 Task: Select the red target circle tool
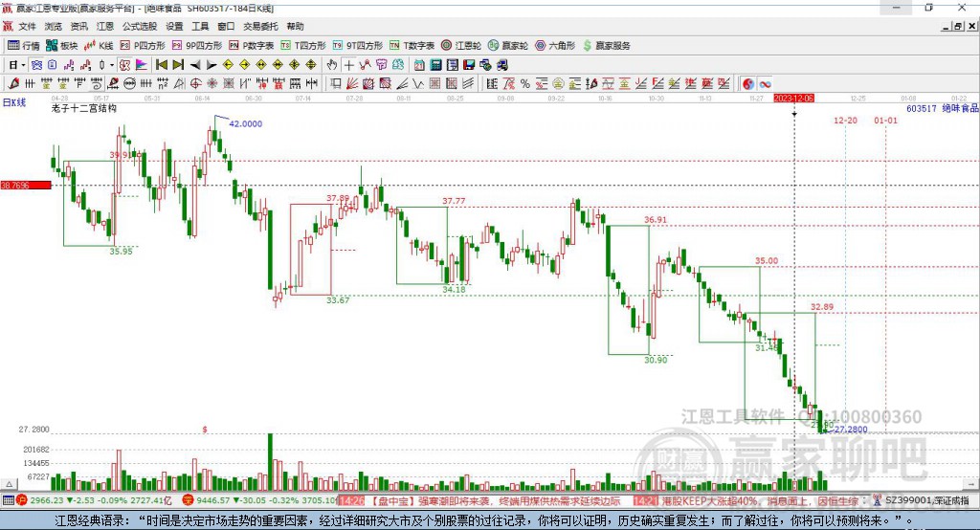click(195, 84)
